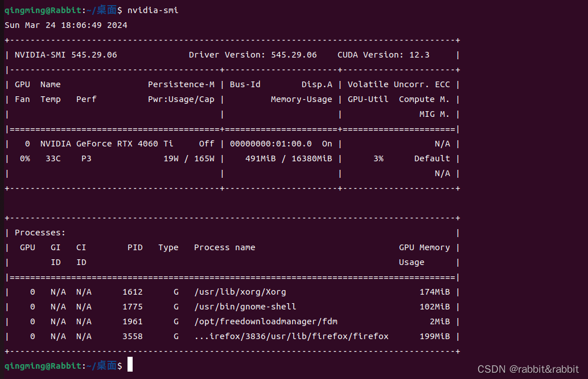Image resolution: width=588 pixels, height=379 pixels.
Task: Select PID 1612 in the process list
Action: (135, 291)
